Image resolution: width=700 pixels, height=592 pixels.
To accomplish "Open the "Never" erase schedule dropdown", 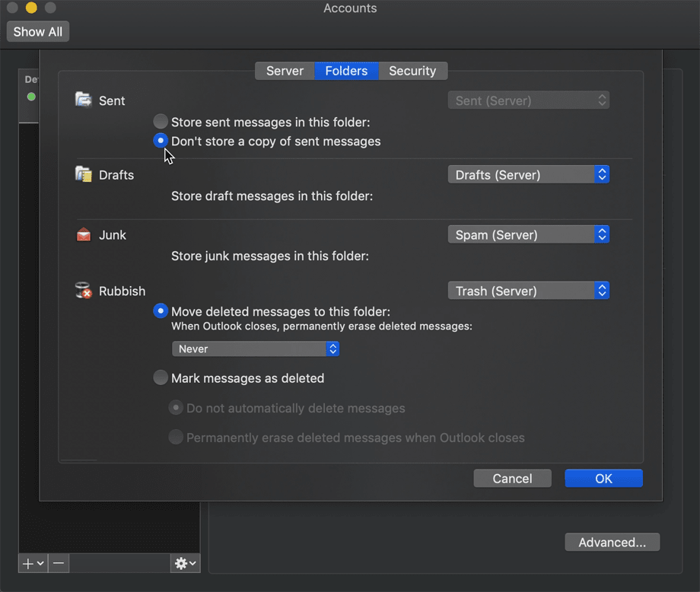I will click(x=256, y=349).
